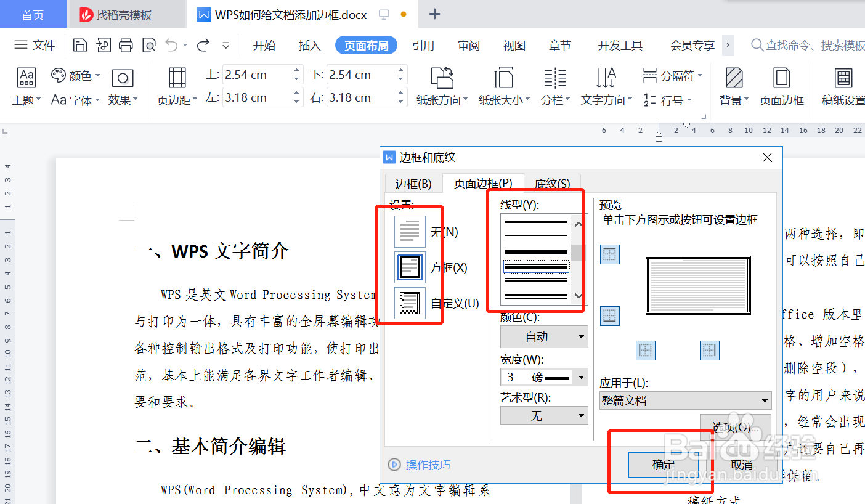Click the 稿纸设置 icon

pos(843,78)
